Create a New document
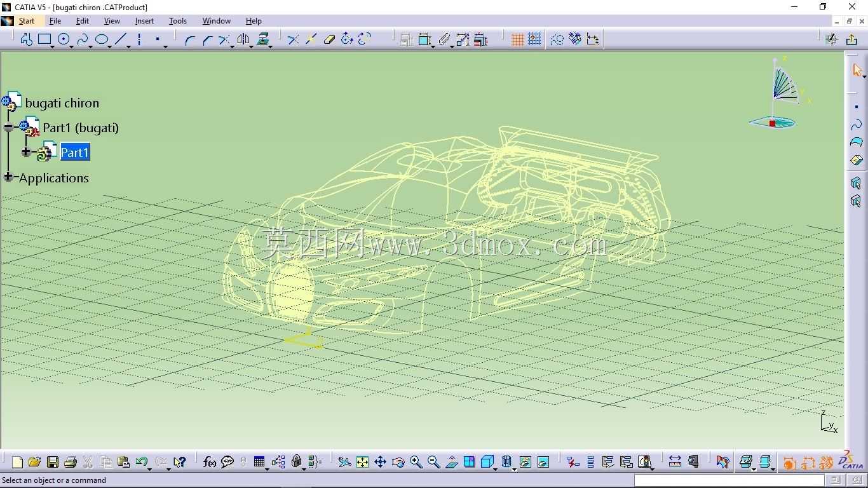The image size is (868, 488). coord(17,462)
